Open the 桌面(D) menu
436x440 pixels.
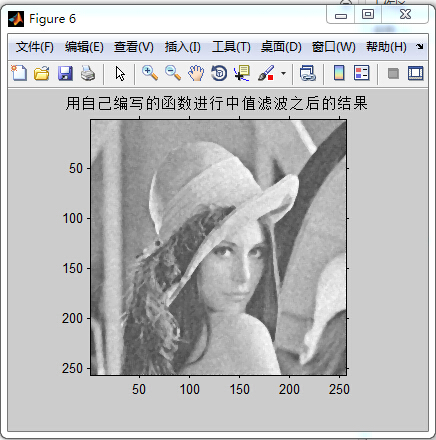(281, 47)
